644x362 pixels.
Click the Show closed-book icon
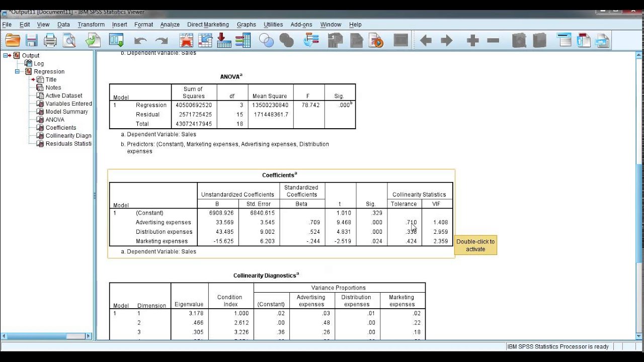click(x=519, y=41)
